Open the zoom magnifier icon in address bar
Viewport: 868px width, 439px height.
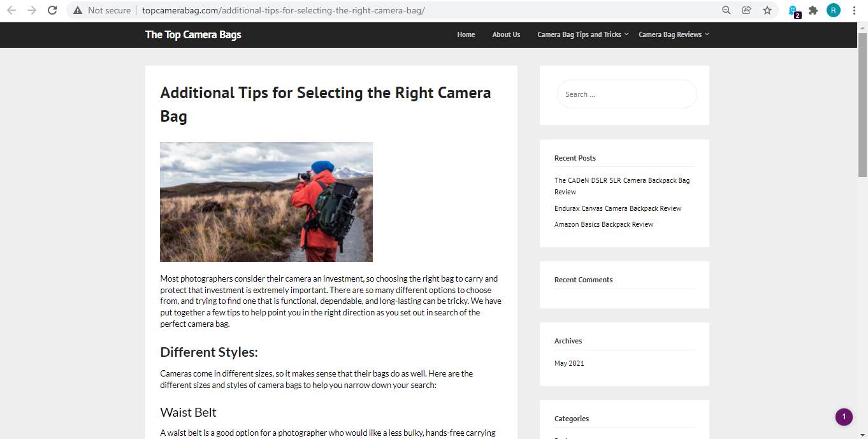pyautogui.click(x=727, y=10)
